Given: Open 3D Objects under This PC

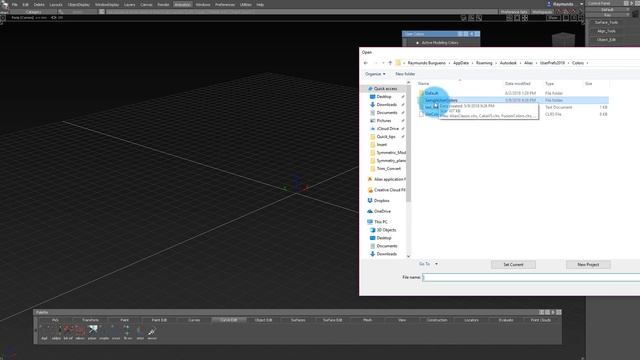Looking at the screenshot, I should click(386, 230).
